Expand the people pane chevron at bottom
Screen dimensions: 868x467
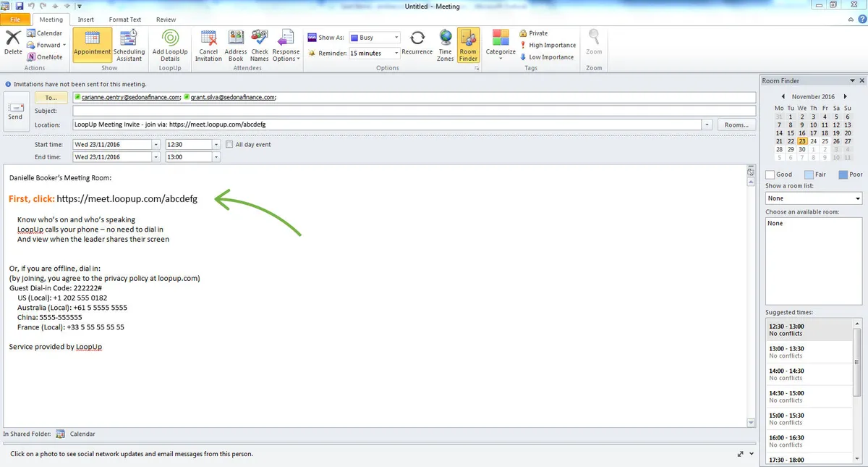752,454
